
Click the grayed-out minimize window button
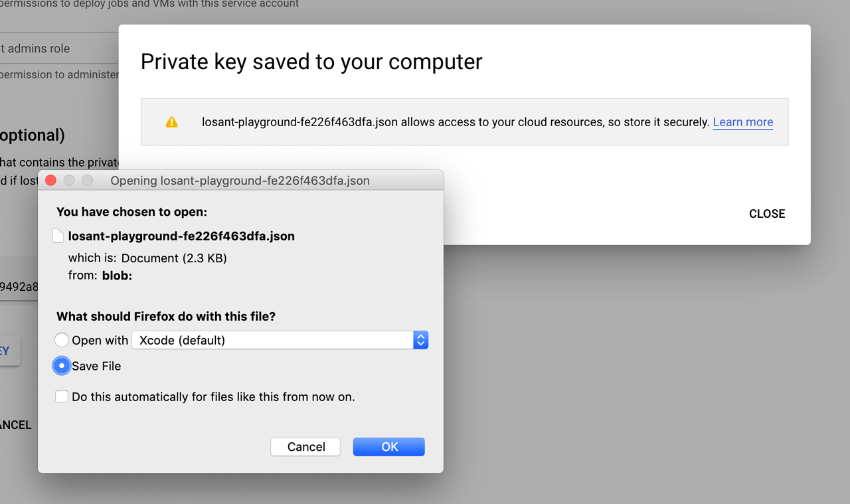pos(69,181)
